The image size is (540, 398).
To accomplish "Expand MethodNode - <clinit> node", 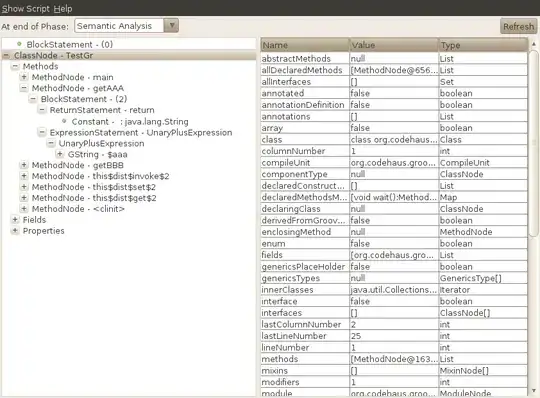I will [x=24, y=208].
